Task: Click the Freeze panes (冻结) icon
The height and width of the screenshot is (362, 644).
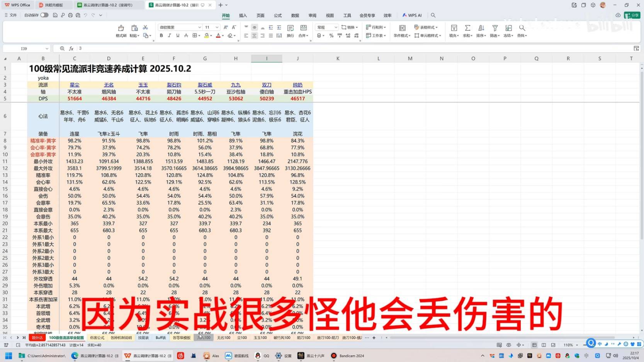Action: (x=508, y=28)
